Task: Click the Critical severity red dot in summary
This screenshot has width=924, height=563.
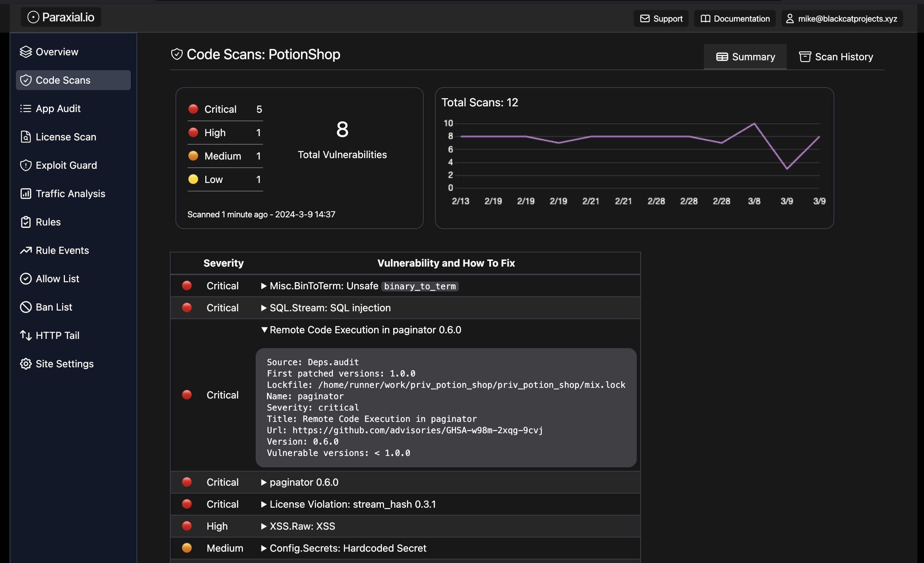Action: pos(193,109)
